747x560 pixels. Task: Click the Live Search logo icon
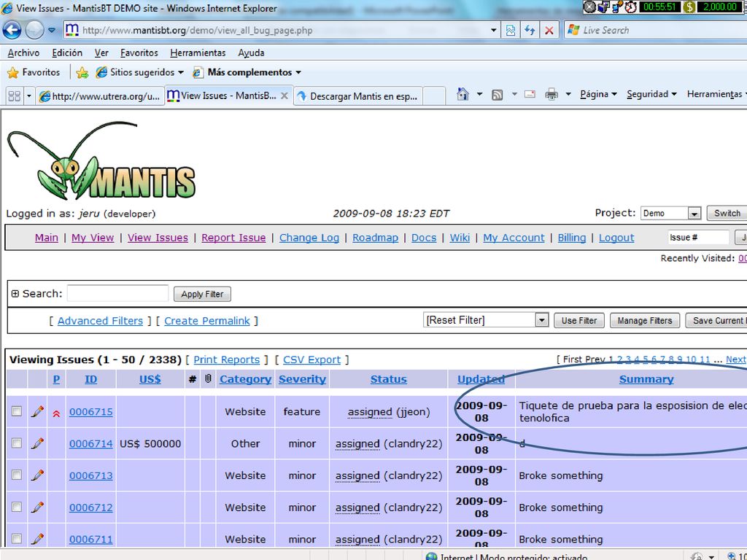pos(573,30)
